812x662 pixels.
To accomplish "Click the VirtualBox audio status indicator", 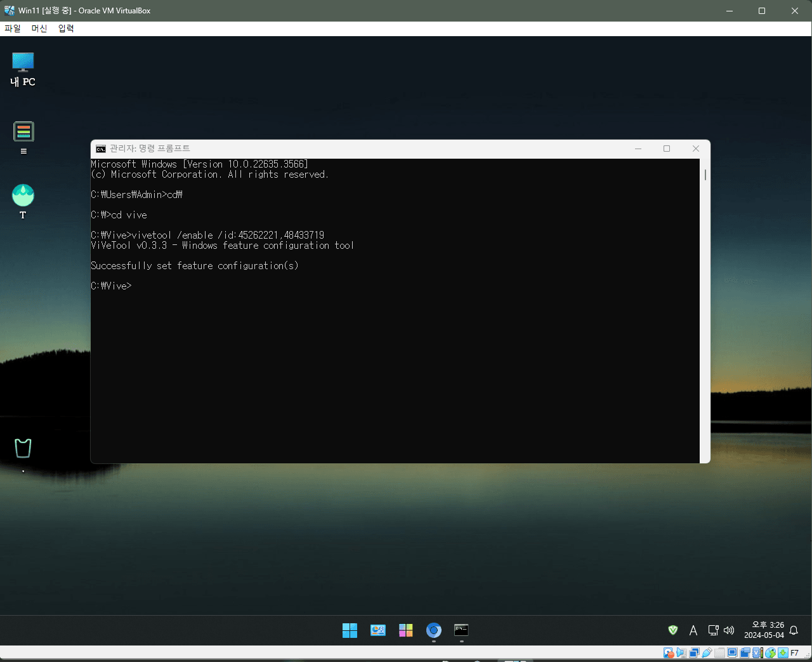I will click(682, 652).
